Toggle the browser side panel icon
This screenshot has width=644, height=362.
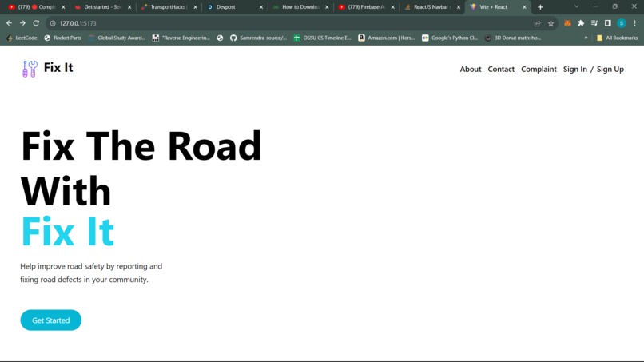608,23
